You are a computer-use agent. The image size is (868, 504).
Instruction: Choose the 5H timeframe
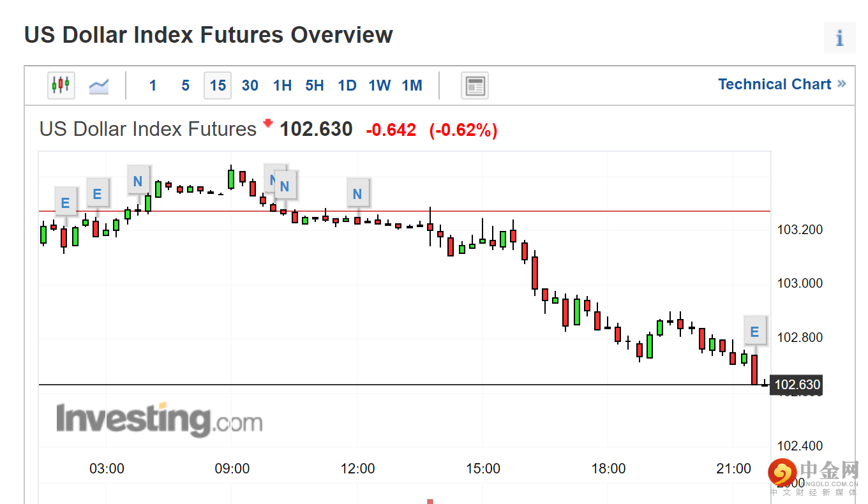(315, 85)
